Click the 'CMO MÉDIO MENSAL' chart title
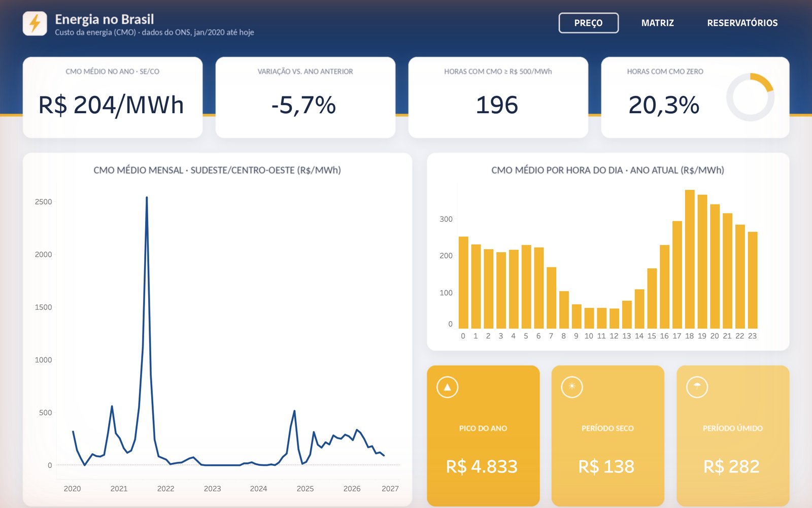The width and height of the screenshot is (812, 508). (x=217, y=171)
